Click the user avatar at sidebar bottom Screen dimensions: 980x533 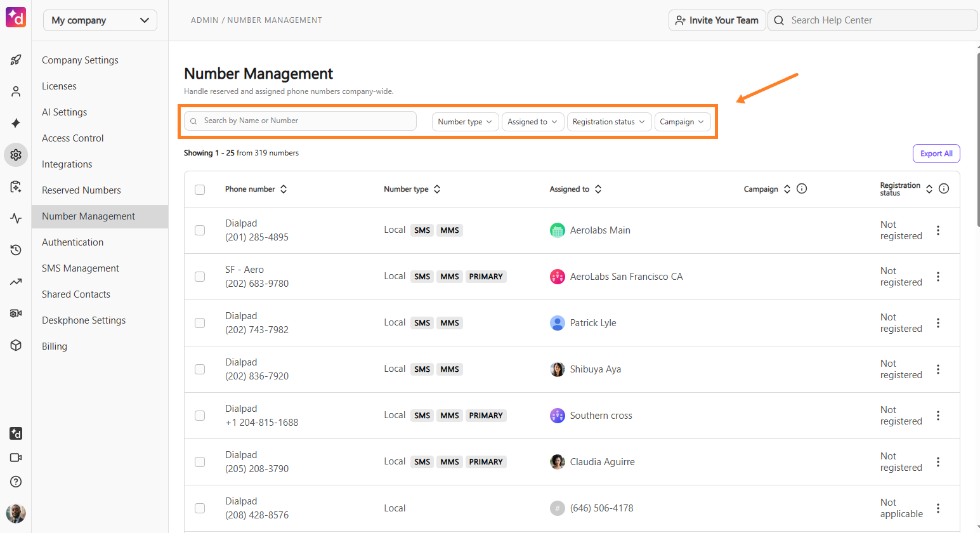[x=16, y=513]
